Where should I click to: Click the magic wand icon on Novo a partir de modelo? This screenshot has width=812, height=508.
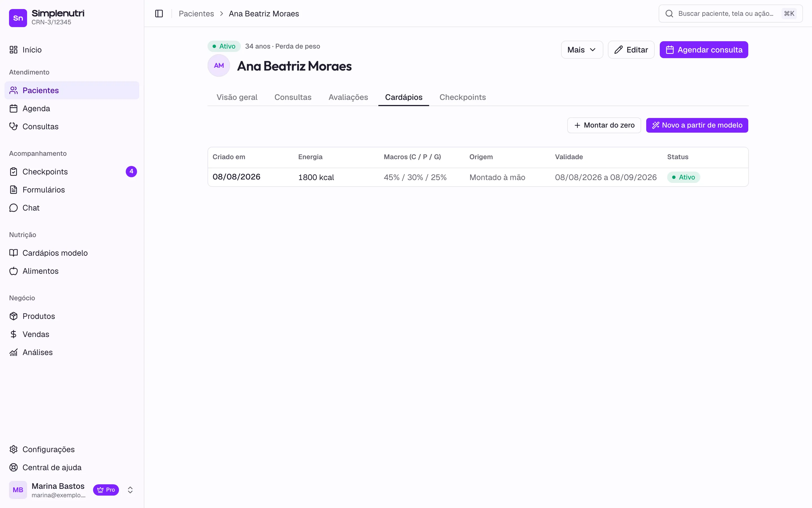click(x=655, y=125)
